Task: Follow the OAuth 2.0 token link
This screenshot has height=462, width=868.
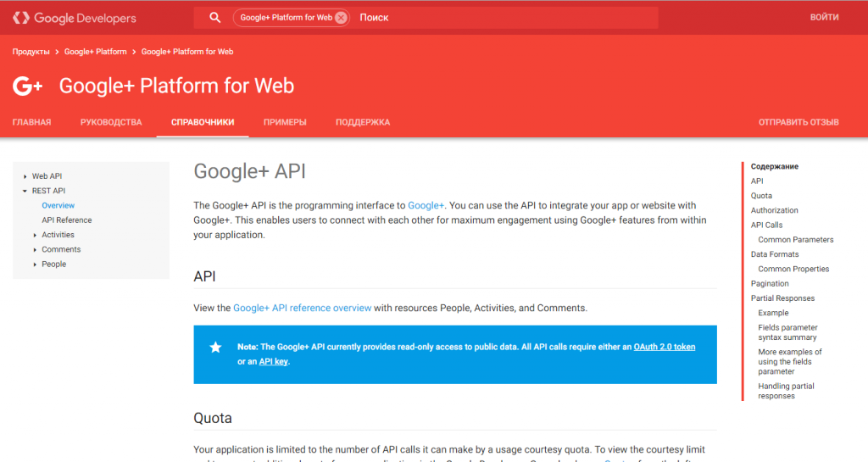Action: pos(665,347)
